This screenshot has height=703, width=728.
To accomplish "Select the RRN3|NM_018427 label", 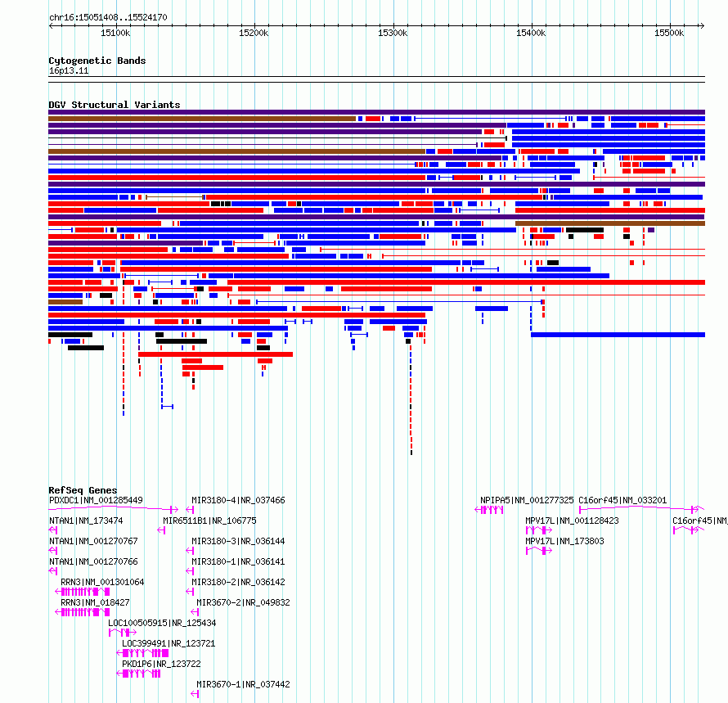I will (95, 602).
